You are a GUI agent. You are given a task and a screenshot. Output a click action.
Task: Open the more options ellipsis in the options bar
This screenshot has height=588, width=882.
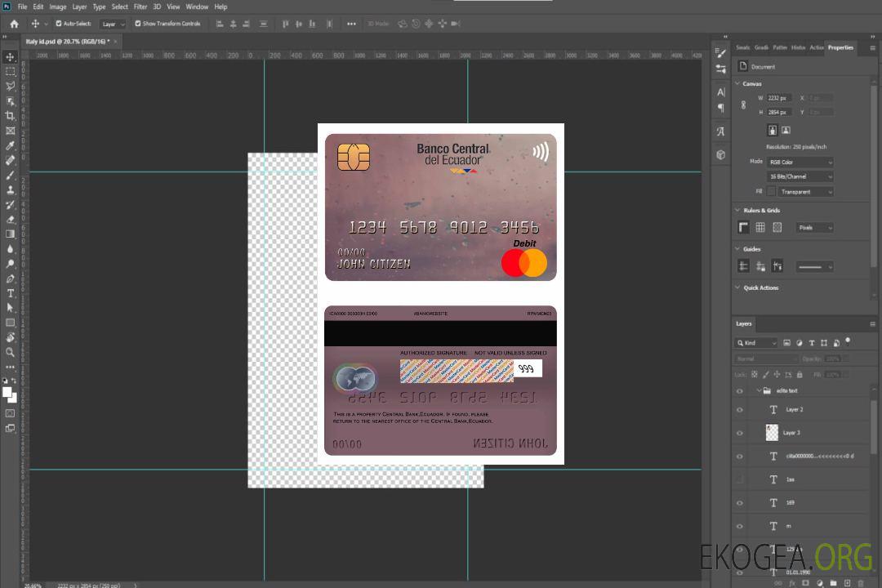coord(351,24)
